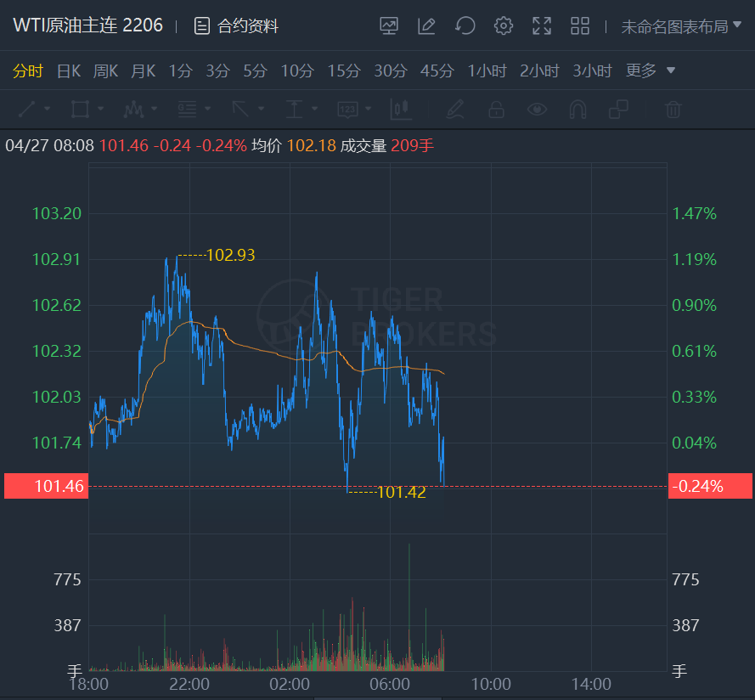Click the WTI原油主连 2206 contract title

88,25
